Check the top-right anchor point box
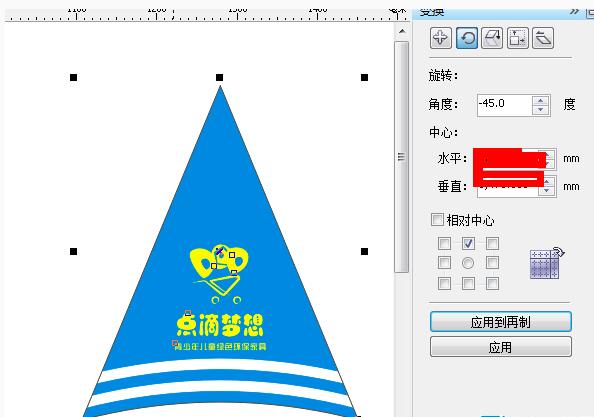Viewport: 594px width, 417px height. [x=492, y=243]
